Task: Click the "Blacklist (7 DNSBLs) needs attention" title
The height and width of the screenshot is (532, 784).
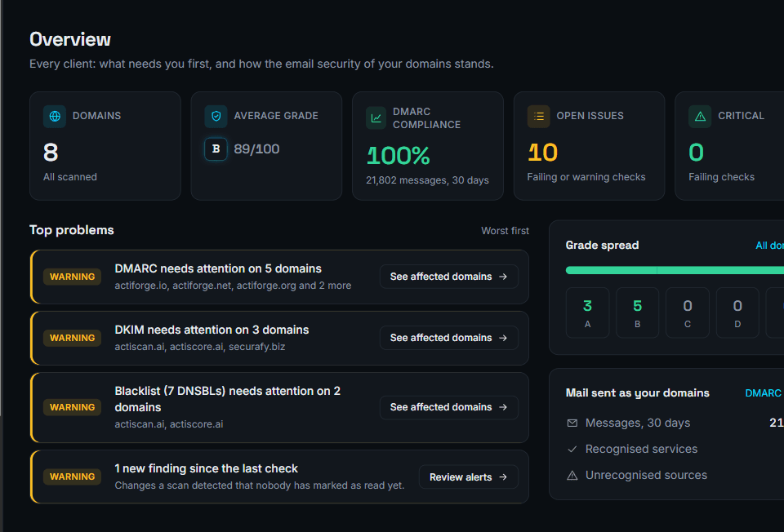Action: click(228, 399)
